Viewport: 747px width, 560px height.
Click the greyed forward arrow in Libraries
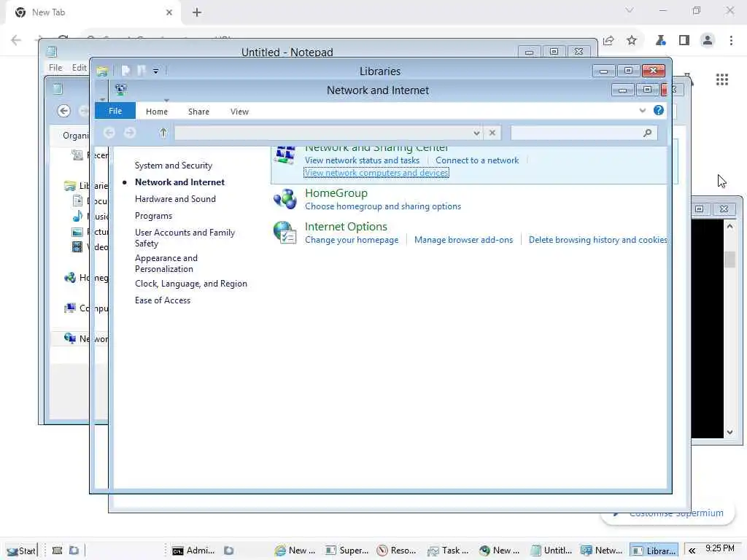click(x=130, y=133)
